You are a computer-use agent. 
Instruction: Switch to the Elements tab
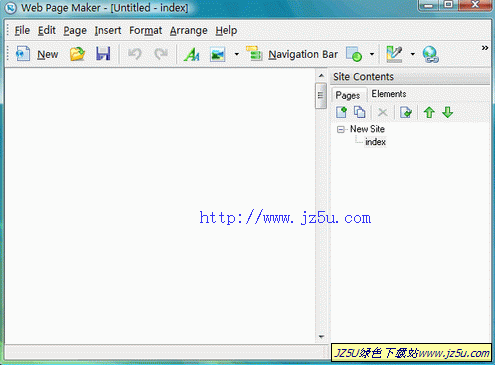pyautogui.click(x=389, y=94)
